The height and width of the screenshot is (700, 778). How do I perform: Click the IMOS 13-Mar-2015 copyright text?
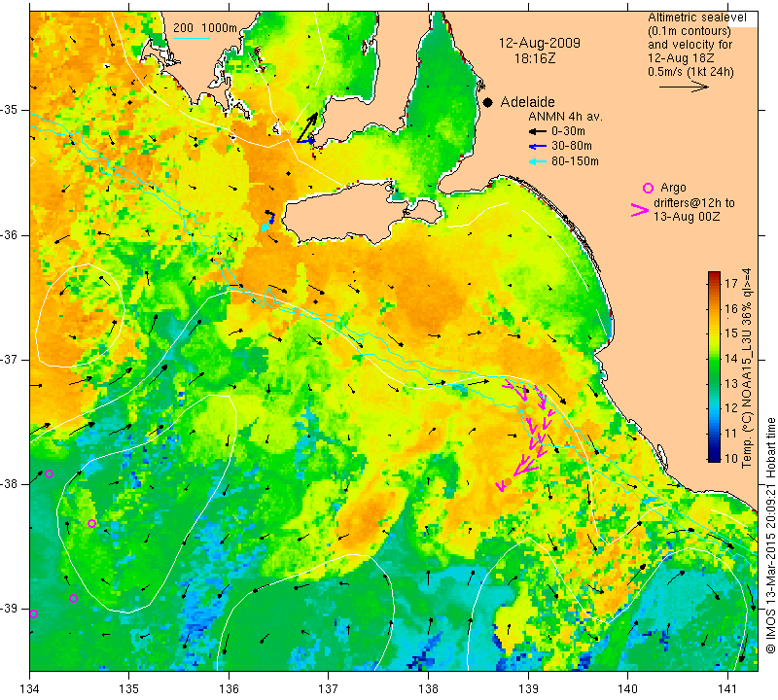click(770, 536)
